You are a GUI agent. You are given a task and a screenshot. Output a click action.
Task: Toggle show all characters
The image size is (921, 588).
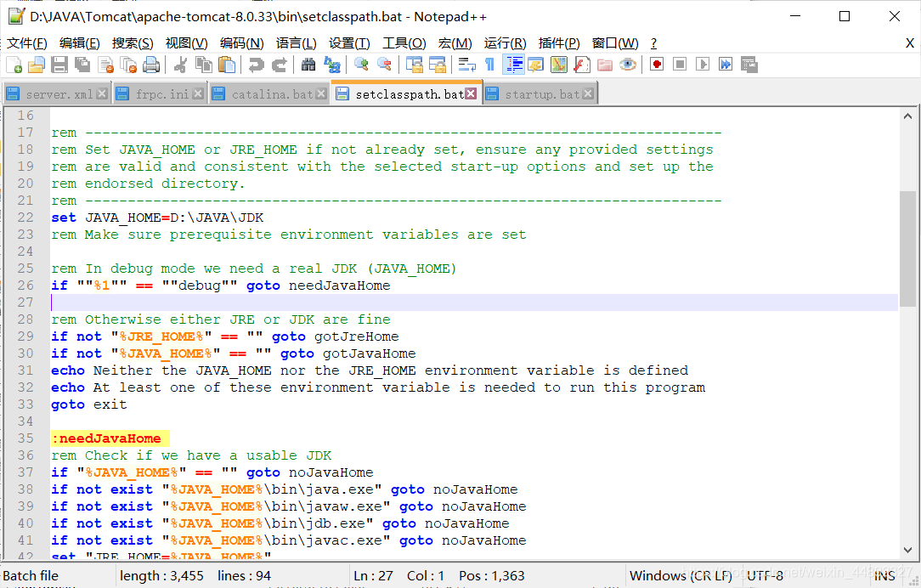click(x=490, y=64)
